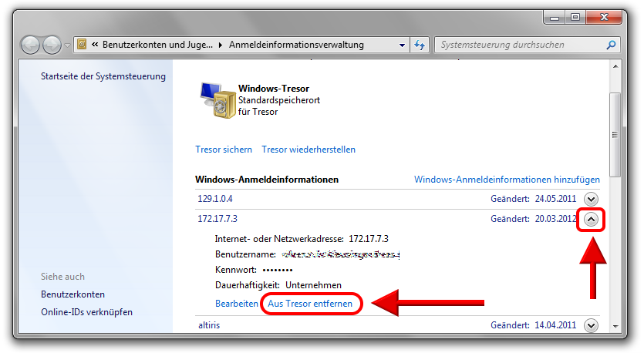The height and width of the screenshot is (353, 644).
Task: Open Tresor sichern link
Action: [224, 150]
